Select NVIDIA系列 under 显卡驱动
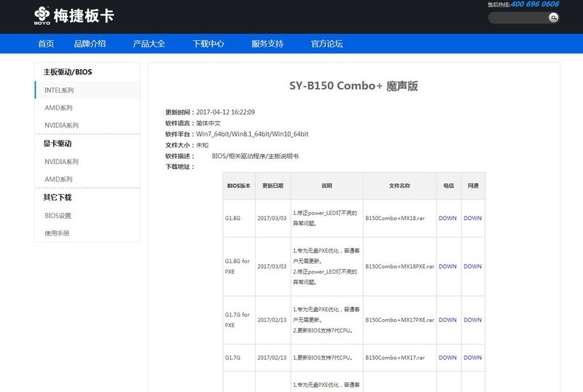The width and height of the screenshot is (583, 392). pos(61,162)
